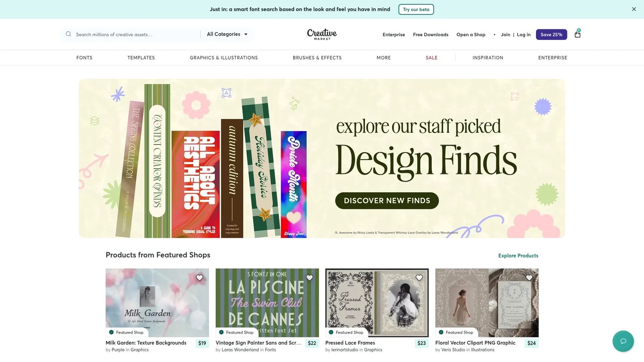This screenshot has width=644, height=362.
Task: Click the $22 price tag
Action: (312, 343)
